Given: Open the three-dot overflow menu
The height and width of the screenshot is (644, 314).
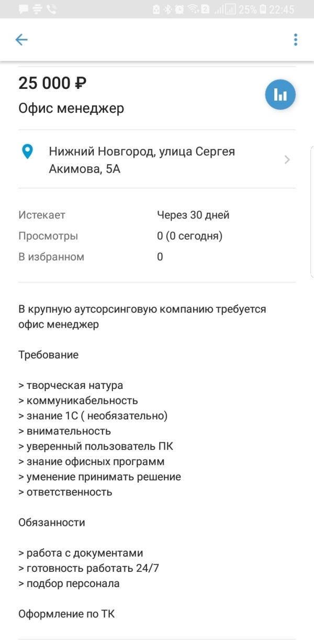Looking at the screenshot, I should 296,40.
